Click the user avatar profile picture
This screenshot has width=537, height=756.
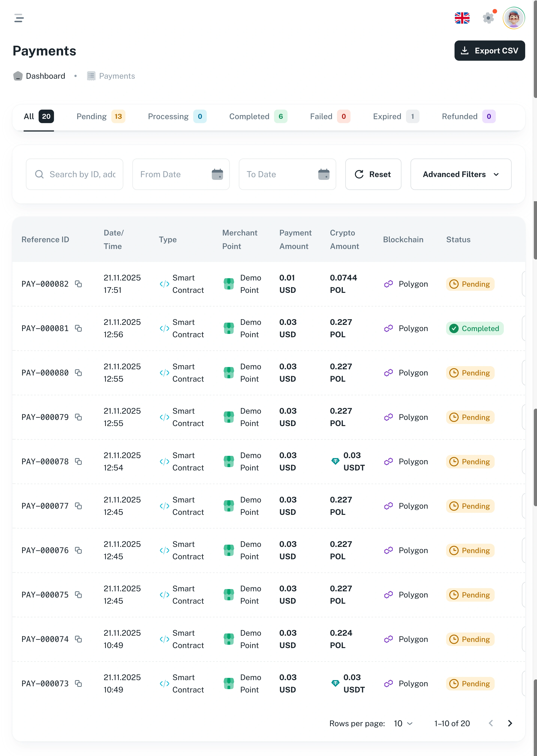[x=514, y=18]
